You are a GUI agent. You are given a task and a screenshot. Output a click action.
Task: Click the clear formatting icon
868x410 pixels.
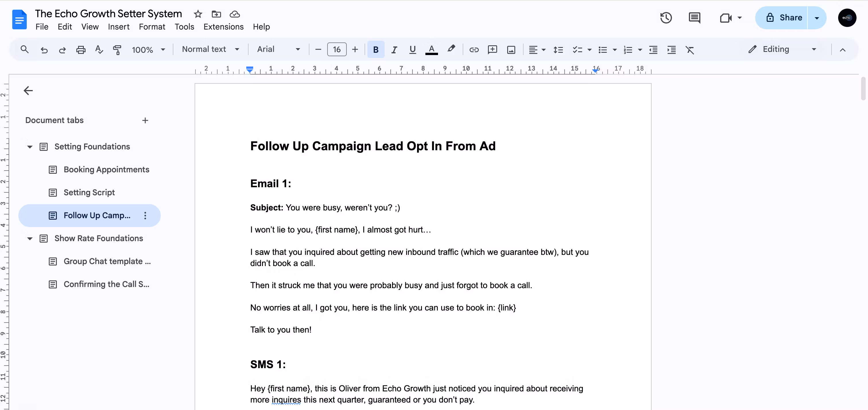pyautogui.click(x=690, y=50)
